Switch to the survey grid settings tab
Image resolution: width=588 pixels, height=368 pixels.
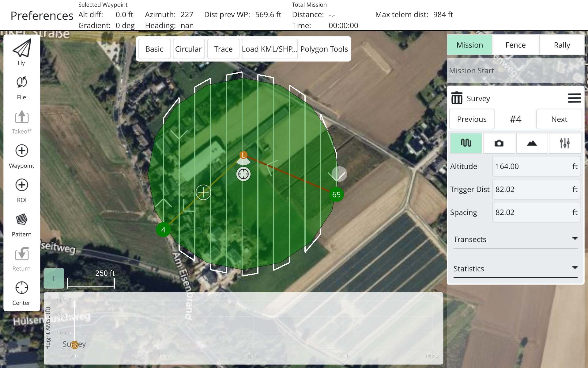tap(466, 143)
